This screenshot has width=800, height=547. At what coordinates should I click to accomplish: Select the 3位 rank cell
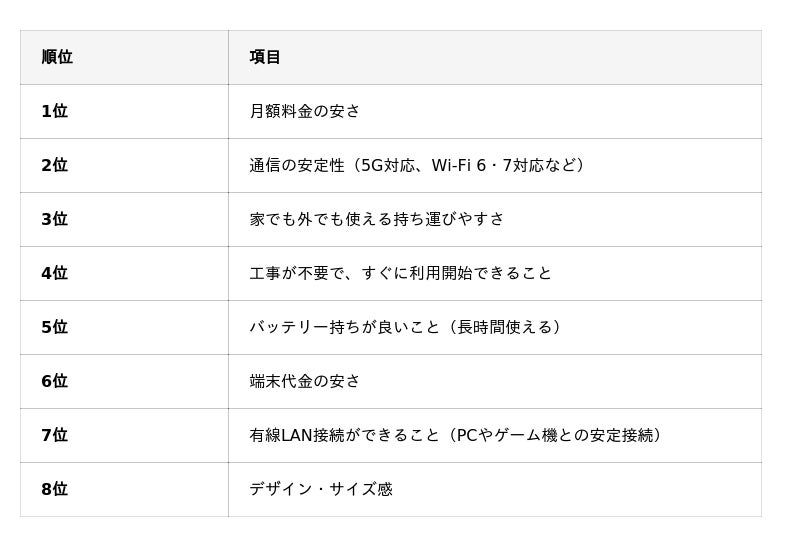click(54, 219)
